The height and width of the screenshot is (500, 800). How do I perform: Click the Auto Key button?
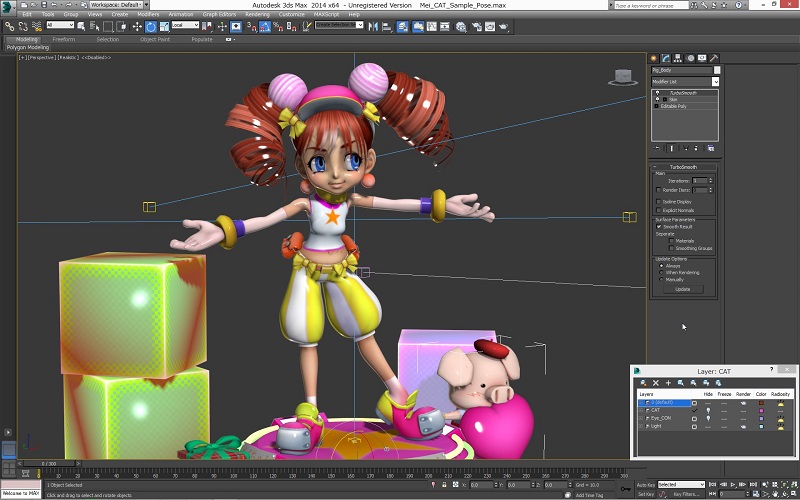pos(646,485)
